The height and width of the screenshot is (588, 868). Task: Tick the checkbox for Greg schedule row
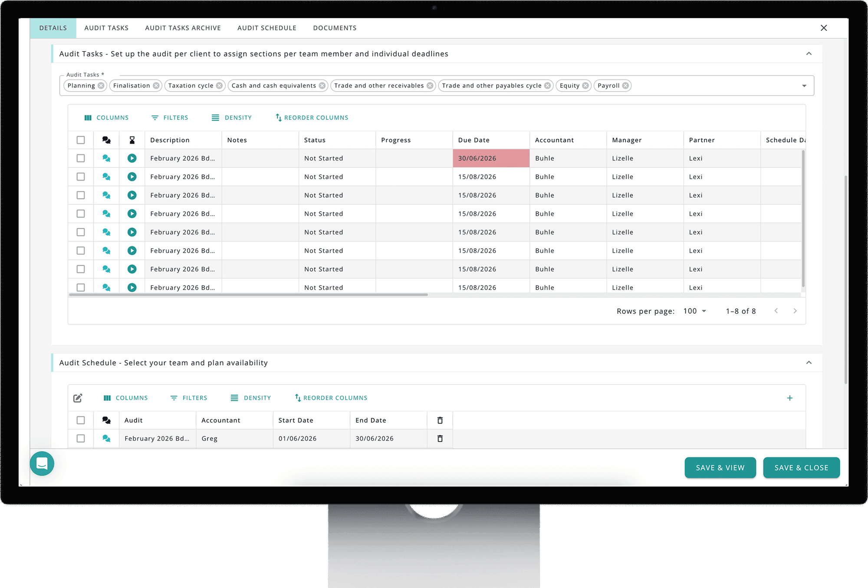[x=81, y=438]
